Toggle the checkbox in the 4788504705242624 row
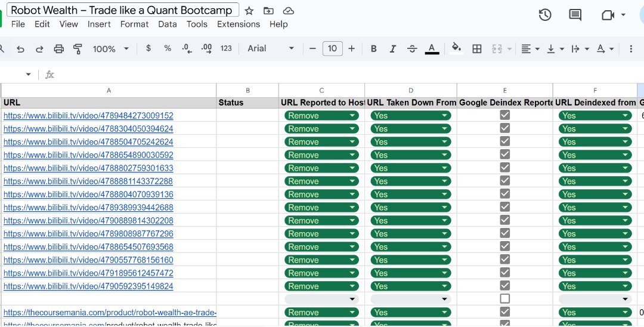Screen dimensions: 644x327 coord(505,141)
